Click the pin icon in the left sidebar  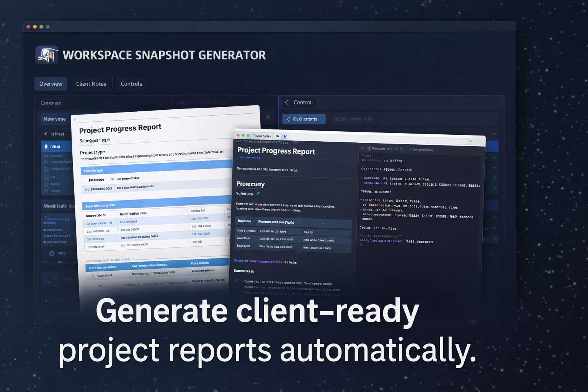pyautogui.click(x=46, y=134)
